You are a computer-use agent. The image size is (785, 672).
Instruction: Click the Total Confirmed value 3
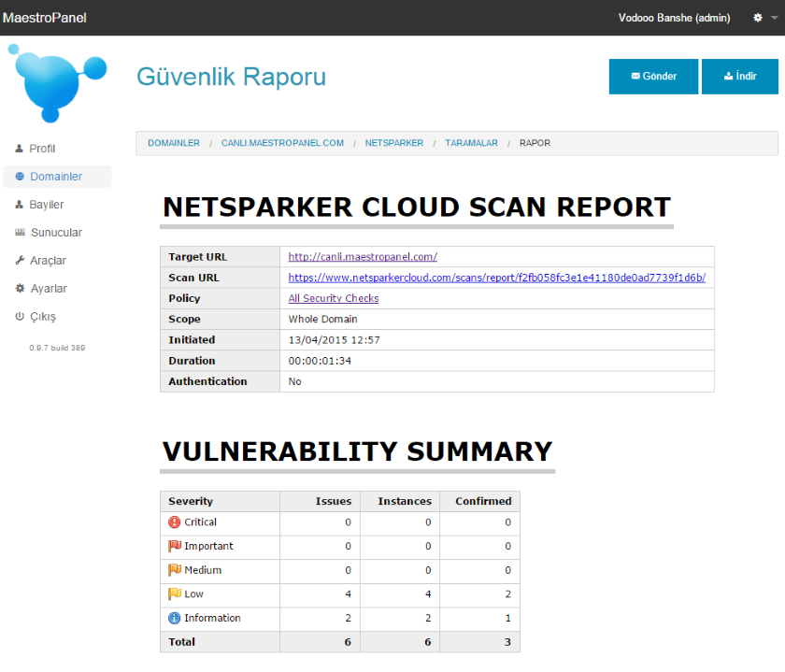point(507,642)
